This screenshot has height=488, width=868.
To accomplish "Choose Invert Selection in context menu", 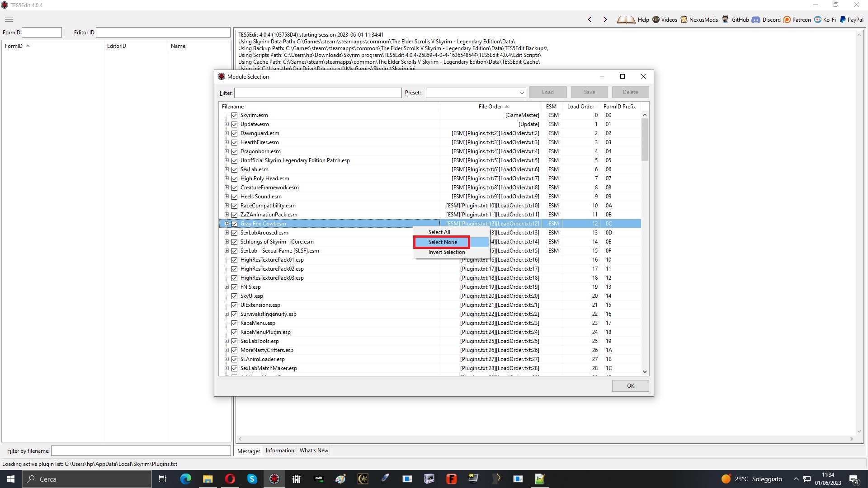I will (451, 252).
